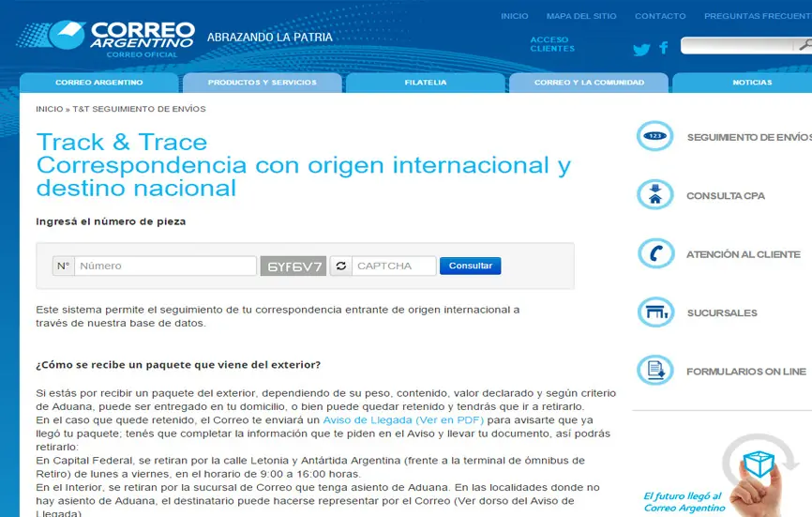
Task: Open the ATENCIÓN AL CLIENTE sidebar link
Action: click(744, 254)
